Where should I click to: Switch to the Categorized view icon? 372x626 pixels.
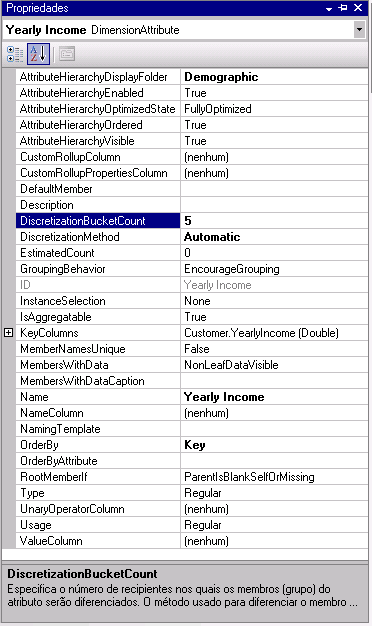(15, 54)
